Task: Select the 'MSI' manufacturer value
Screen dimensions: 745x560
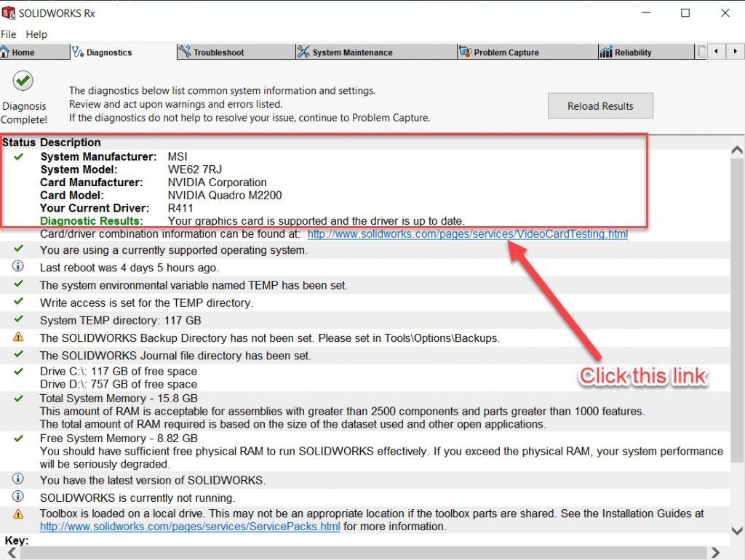Action: (178, 157)
